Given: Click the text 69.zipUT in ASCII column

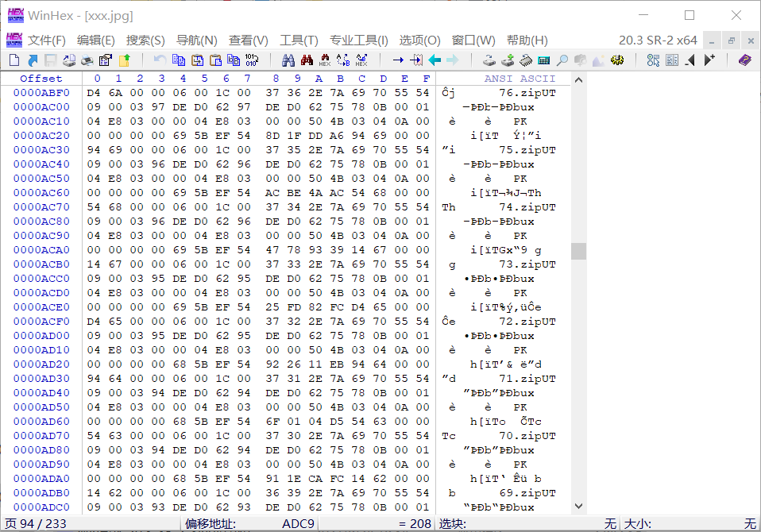Looking at the screenshot, I should [x=527, y=493].
